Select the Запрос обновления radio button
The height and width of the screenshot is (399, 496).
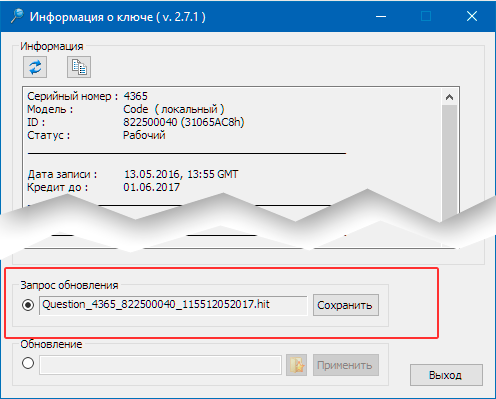28,305
